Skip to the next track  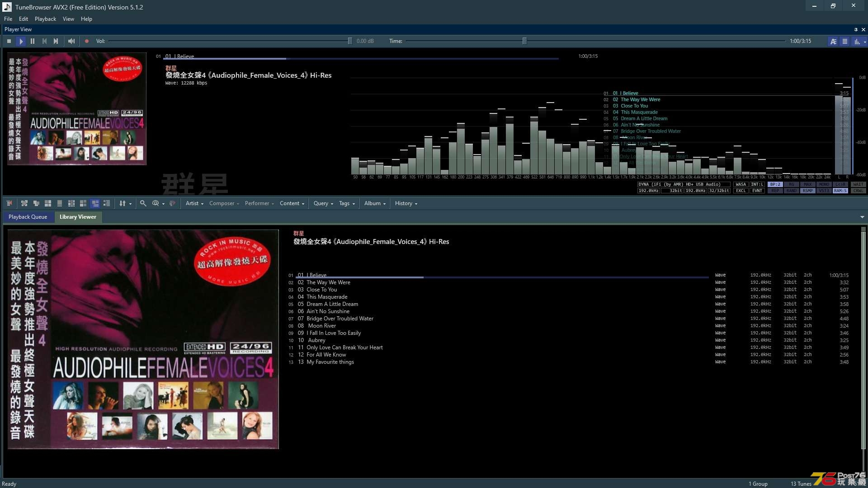coord(56,41)
